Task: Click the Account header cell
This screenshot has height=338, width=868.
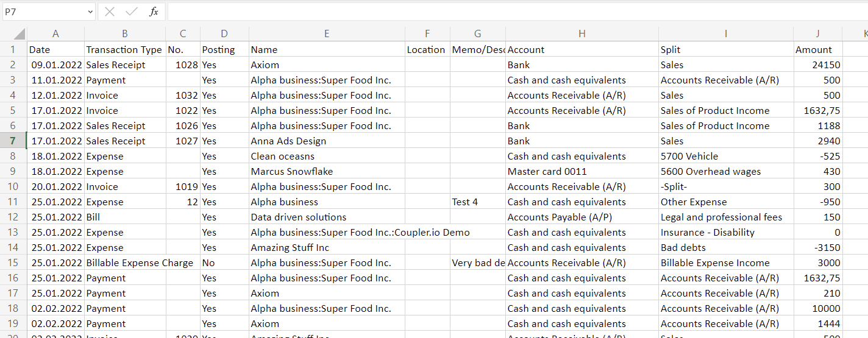Action: tap(582, 49)
